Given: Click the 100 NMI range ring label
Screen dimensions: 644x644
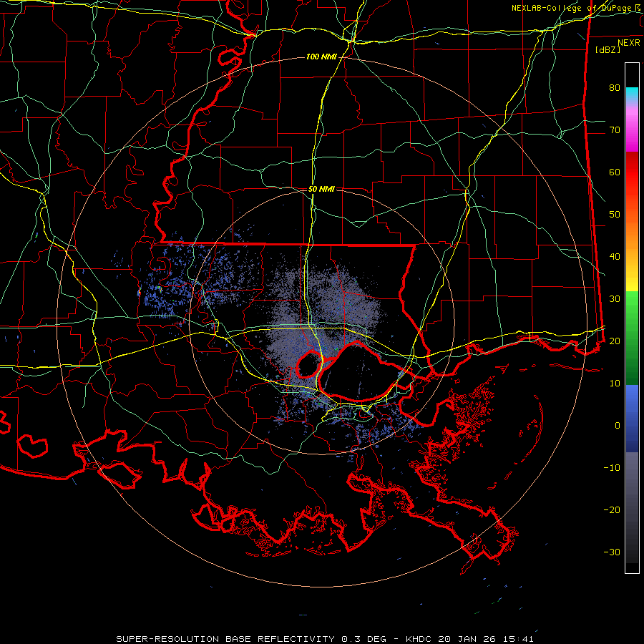Looking at the screenshot, I should (x=321, y=57).
